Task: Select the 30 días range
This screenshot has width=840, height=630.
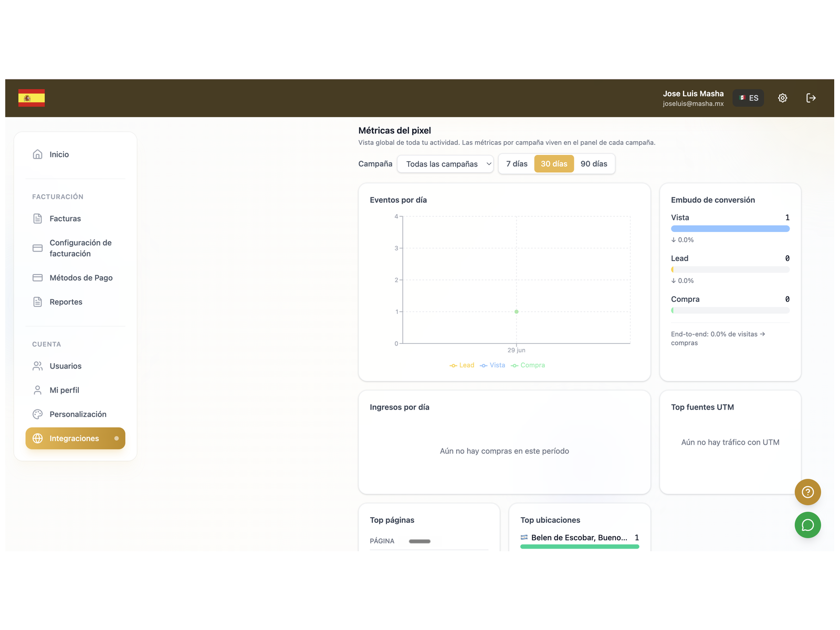Action: click(554, 164)
